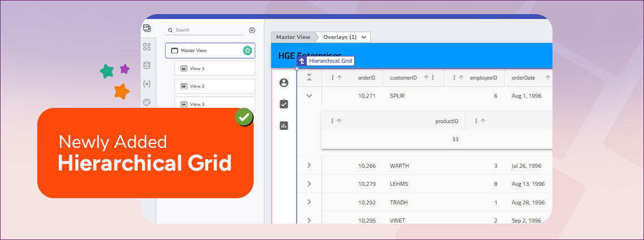The height and width of the screenshot is (240, 644).
Task: Click cell 10,292
Action: 367,202
